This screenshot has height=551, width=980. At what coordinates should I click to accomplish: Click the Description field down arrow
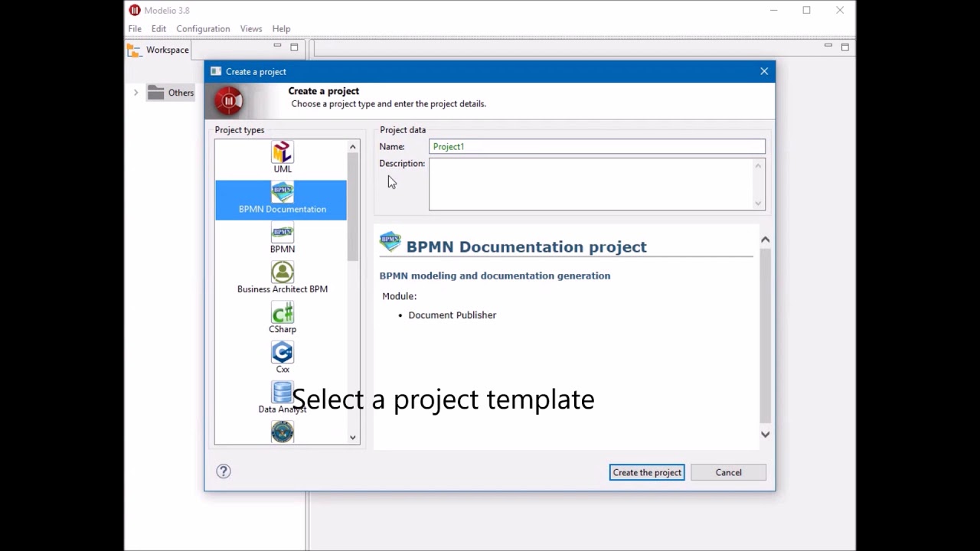point(759,204)
